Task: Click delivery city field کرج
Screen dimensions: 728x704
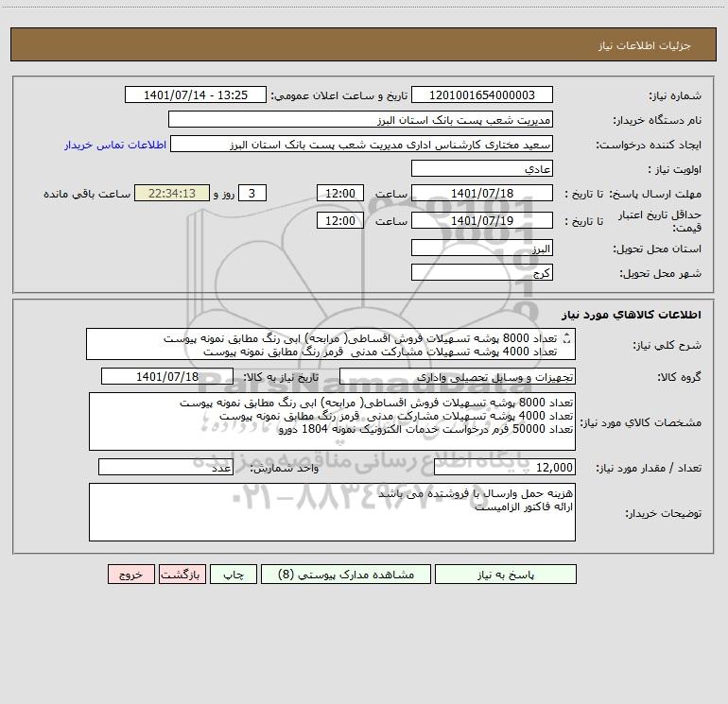Action: (x=482, y=272)
